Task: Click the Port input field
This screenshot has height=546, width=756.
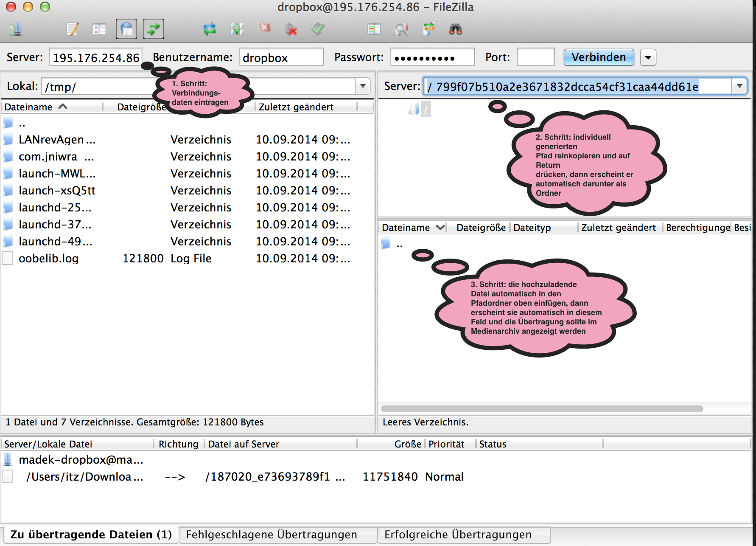Action: pyautogui.click(x=535, y=57)
